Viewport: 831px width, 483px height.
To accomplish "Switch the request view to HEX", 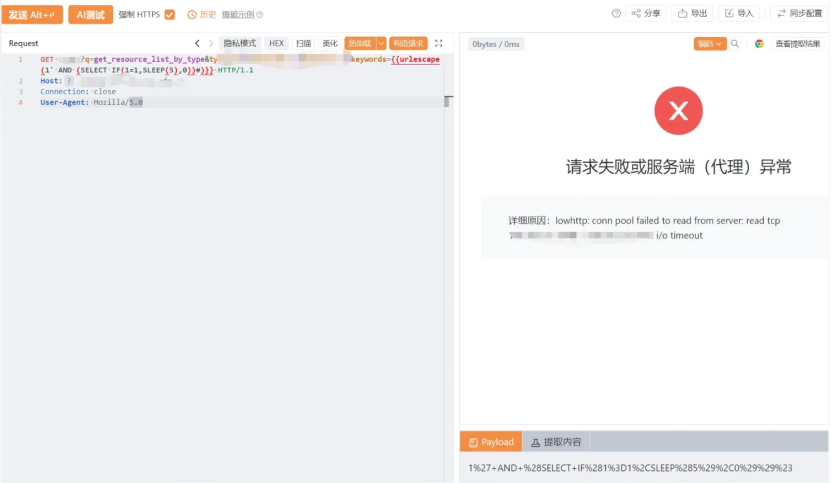I will 276,43.
